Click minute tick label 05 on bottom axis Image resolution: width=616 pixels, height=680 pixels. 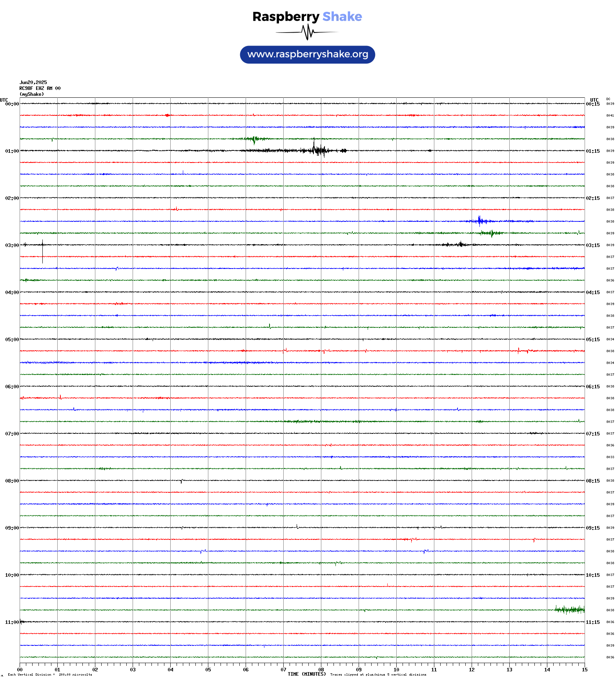pyautogui.click(x=208, y=670)
